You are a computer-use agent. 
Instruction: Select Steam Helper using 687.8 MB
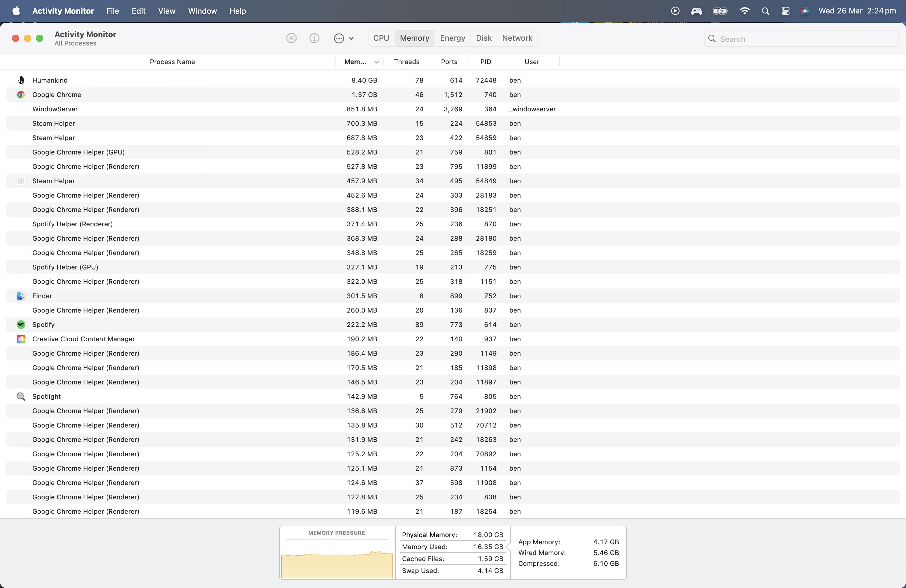tap(453, 138)
